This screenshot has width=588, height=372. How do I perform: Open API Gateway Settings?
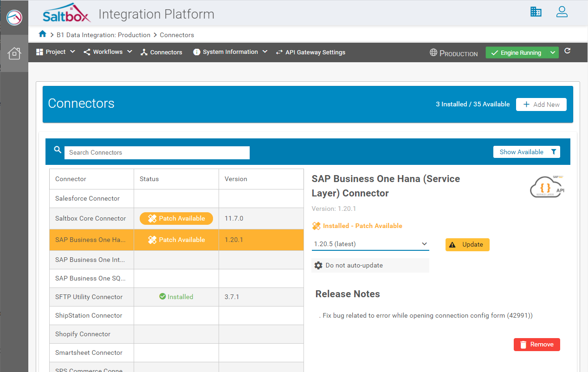point(310,52)
